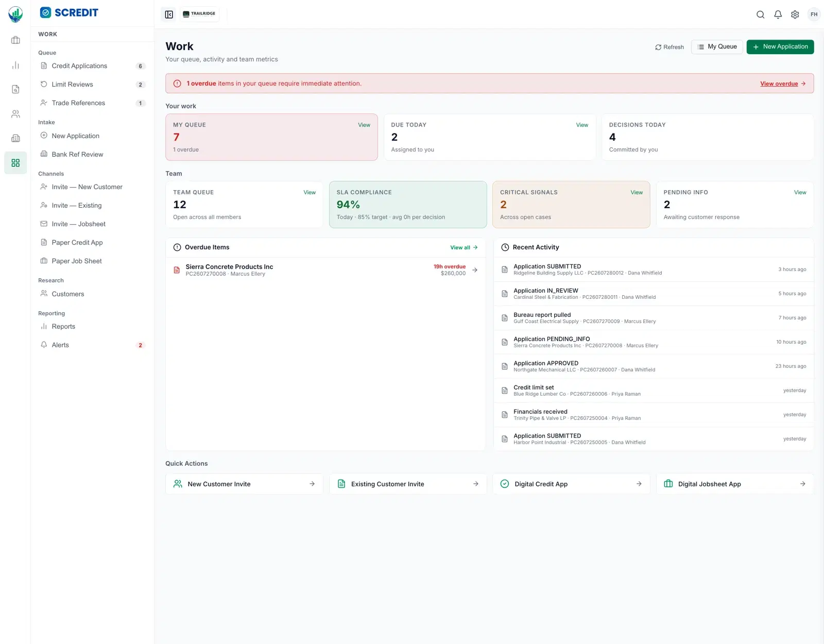Open Paper Job Sheet
The image size is (824, 644).
point(93,261)
